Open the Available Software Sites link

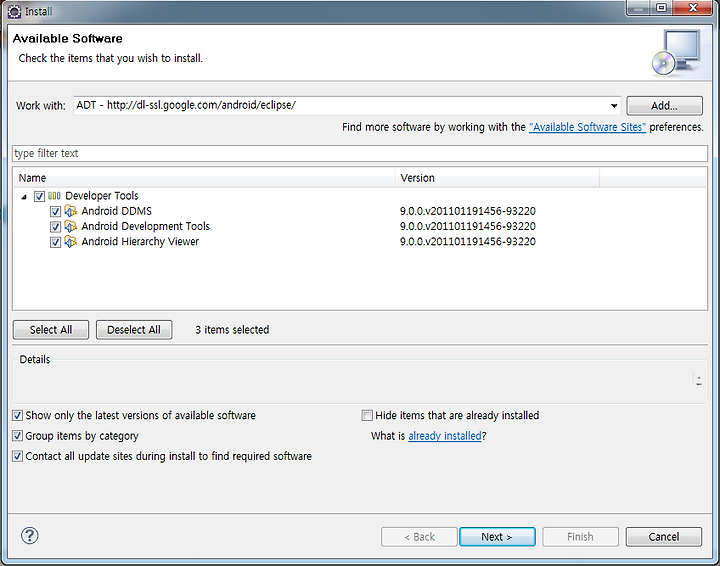587,127
